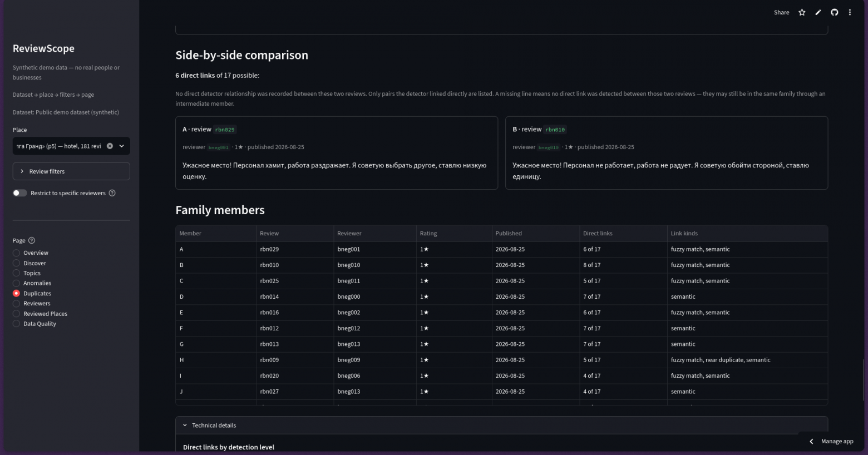The width and height of the screenshot is (868, 455).
Task: Sort by the Published column header
Action: click(535, 234)
